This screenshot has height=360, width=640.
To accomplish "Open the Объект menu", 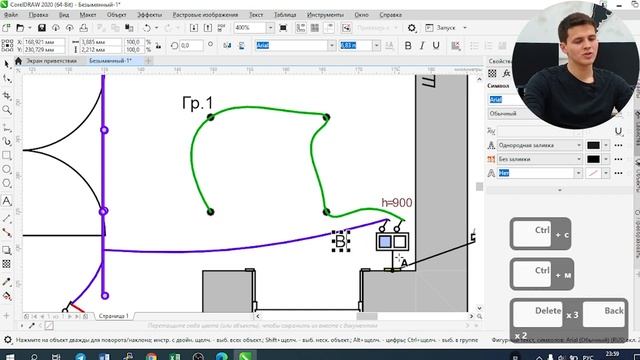I will tap(116, 15).
